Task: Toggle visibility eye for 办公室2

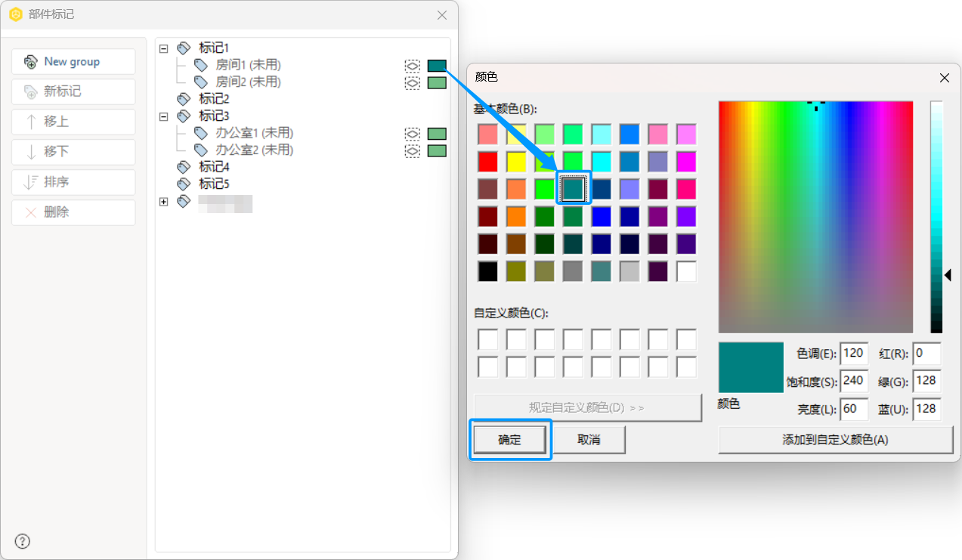Action: [x=412, y=151]
